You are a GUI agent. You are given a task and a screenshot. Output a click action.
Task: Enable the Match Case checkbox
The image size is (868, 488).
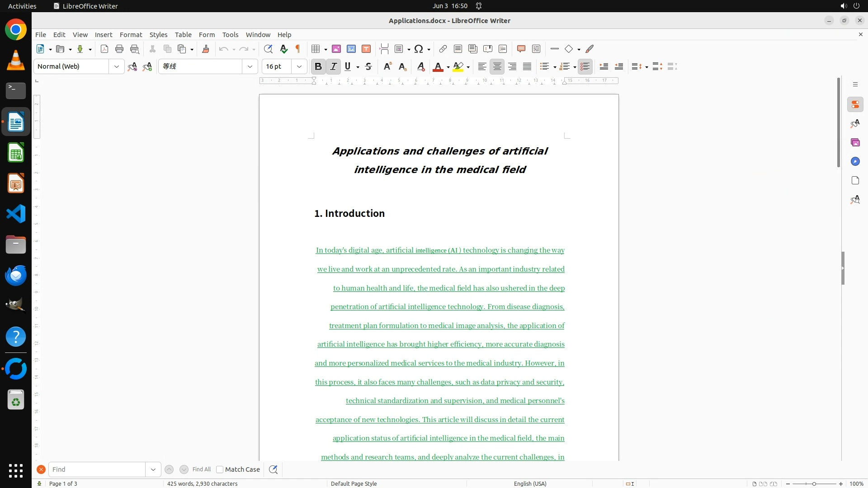220,469
